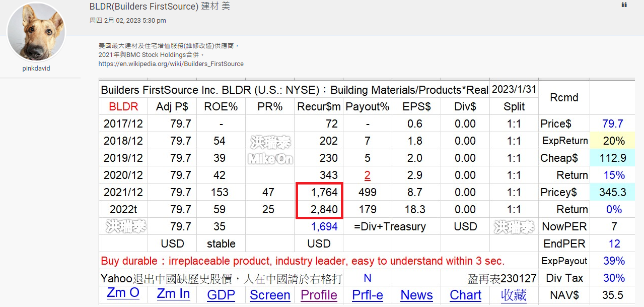Click the Return 15% cell

click(614, 175)
